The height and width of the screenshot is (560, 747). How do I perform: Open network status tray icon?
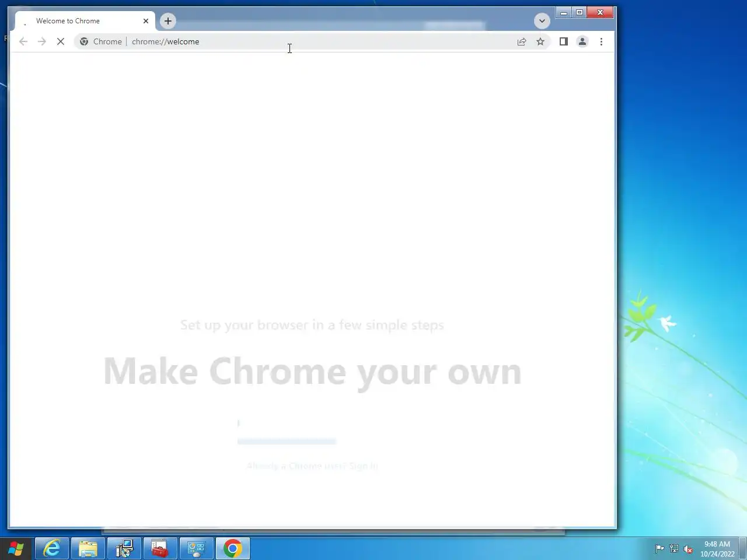674,548
